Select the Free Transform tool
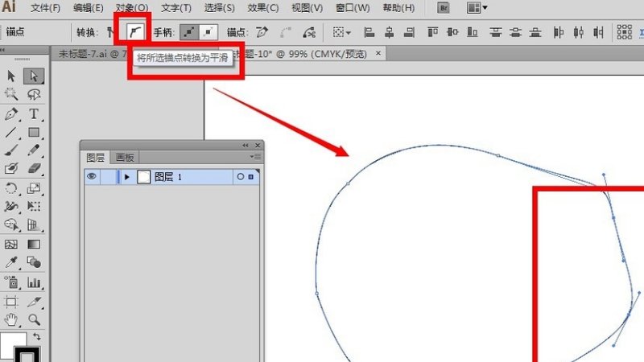 [34, 206]
